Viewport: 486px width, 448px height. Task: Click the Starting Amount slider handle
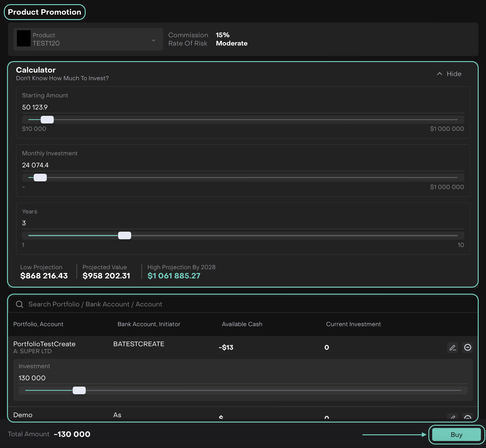click(x=47, y=120)
